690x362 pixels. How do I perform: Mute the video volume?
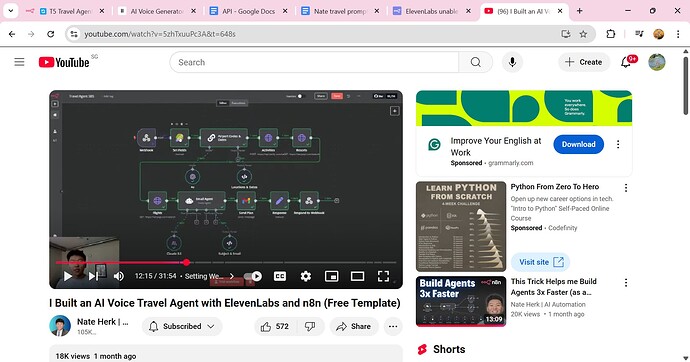pyautogui.click(x=119, y=276)
